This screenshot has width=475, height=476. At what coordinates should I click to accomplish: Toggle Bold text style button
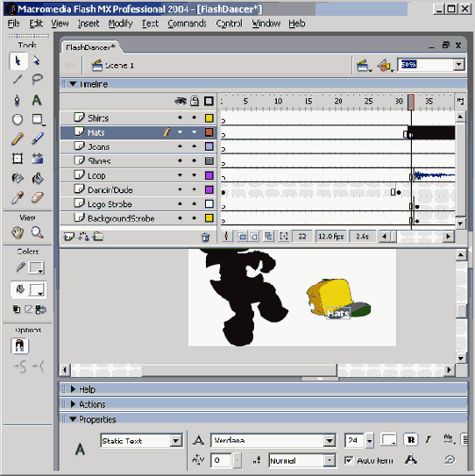pos(411,440)
